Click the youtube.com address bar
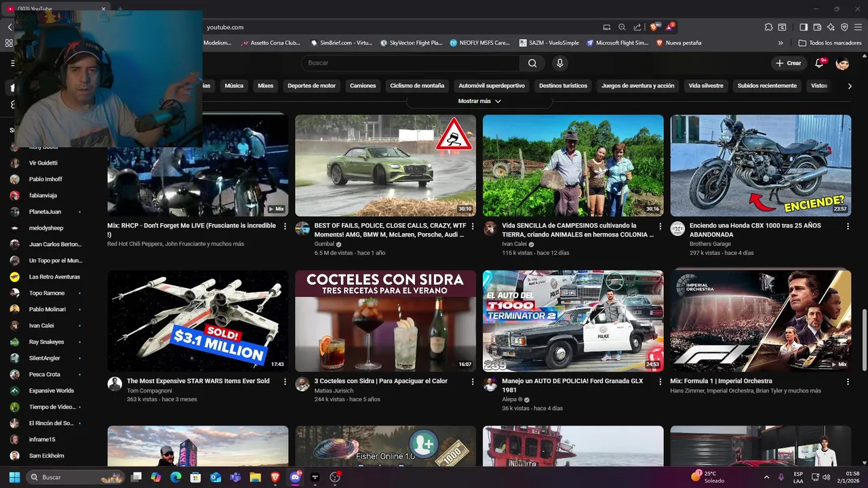The image size is (868, 488). [x=400, y=27]
